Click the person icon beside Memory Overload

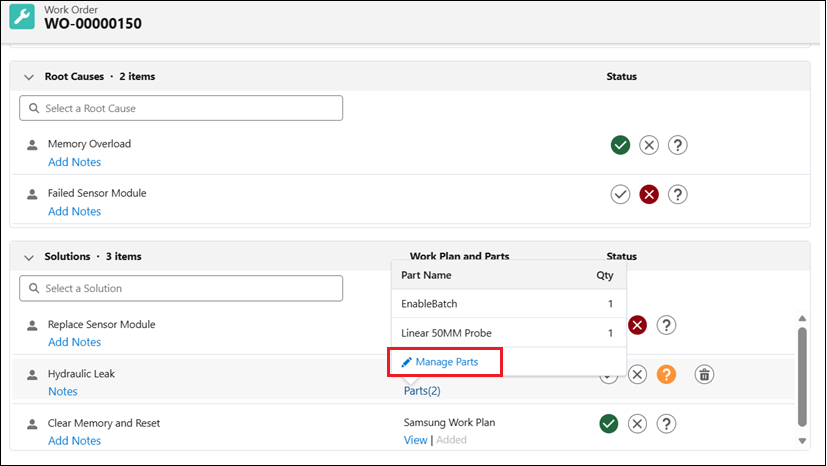tap(32, 145)
